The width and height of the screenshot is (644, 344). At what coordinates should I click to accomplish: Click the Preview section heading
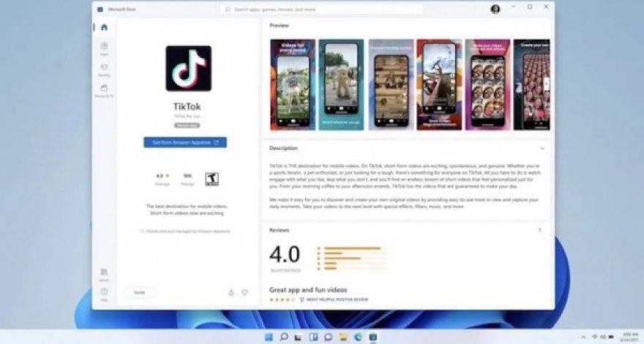coord(280,26)
